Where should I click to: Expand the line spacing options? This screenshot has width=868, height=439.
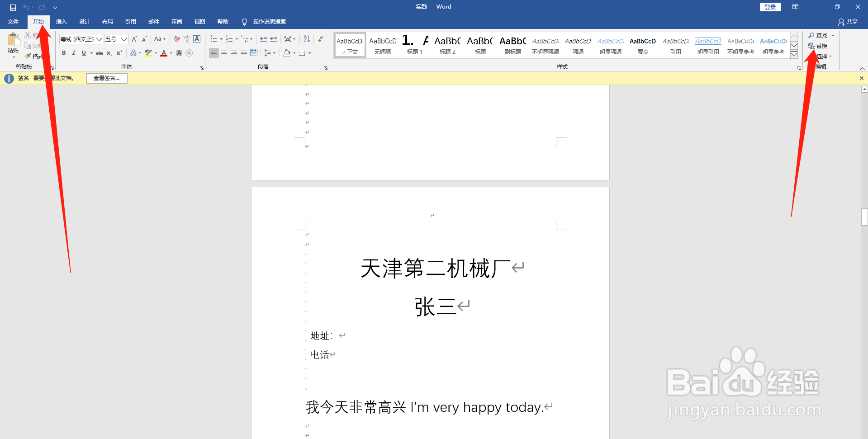tap(274, 53)
